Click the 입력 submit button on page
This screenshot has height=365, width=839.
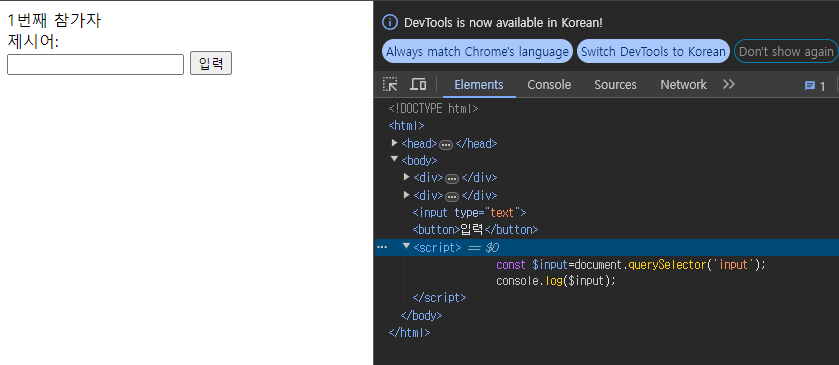[x=211, y=63]
